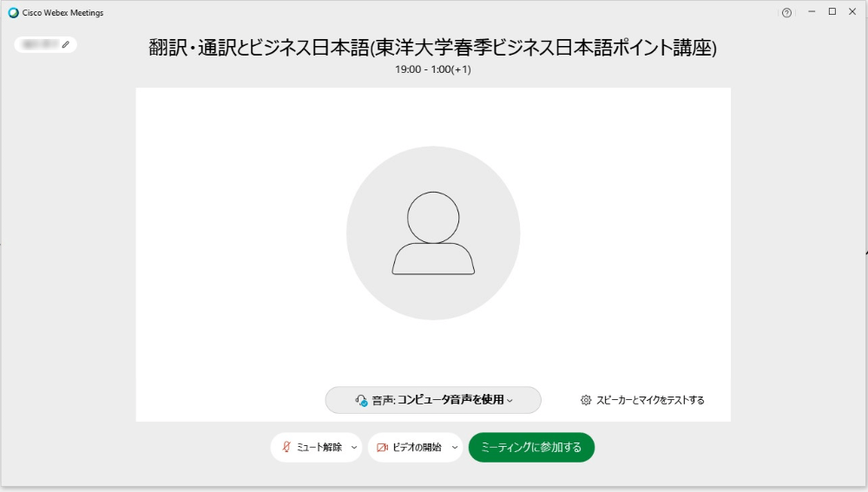868x492 pixels.
Task: Expand the arrow next to ビデオの開始
Action: pos(454,448)
